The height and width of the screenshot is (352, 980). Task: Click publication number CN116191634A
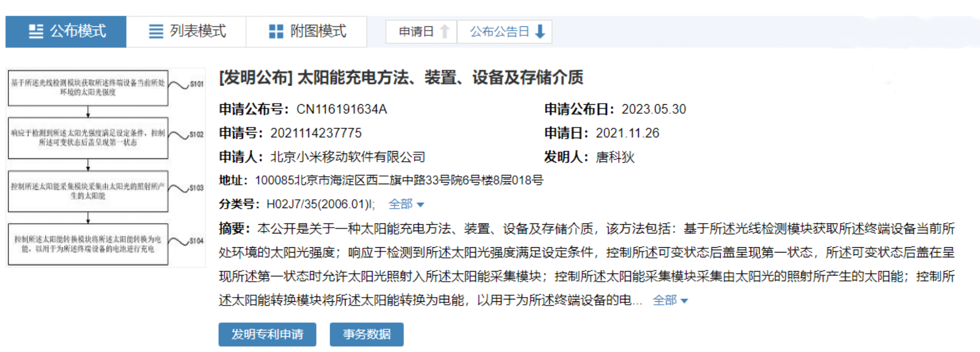pyautogui.click(x=341, y=109)
